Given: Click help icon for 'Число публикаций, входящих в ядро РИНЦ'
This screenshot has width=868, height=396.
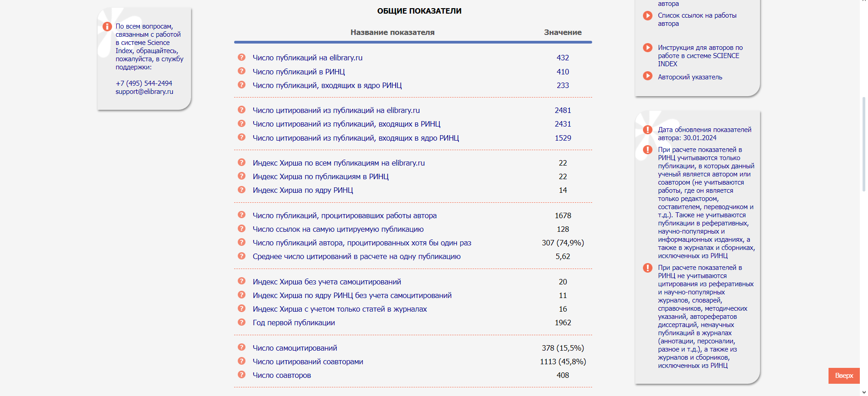Looking at the screenshot, I should tap(242, 84).
